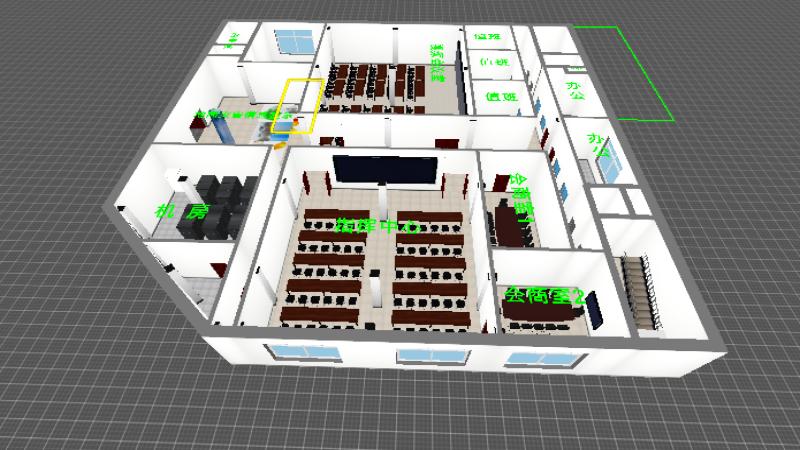Viewport: 800px width, 450px height.
Task: Select the 指挥中心 command center label
Action: [x=377, y=226]
